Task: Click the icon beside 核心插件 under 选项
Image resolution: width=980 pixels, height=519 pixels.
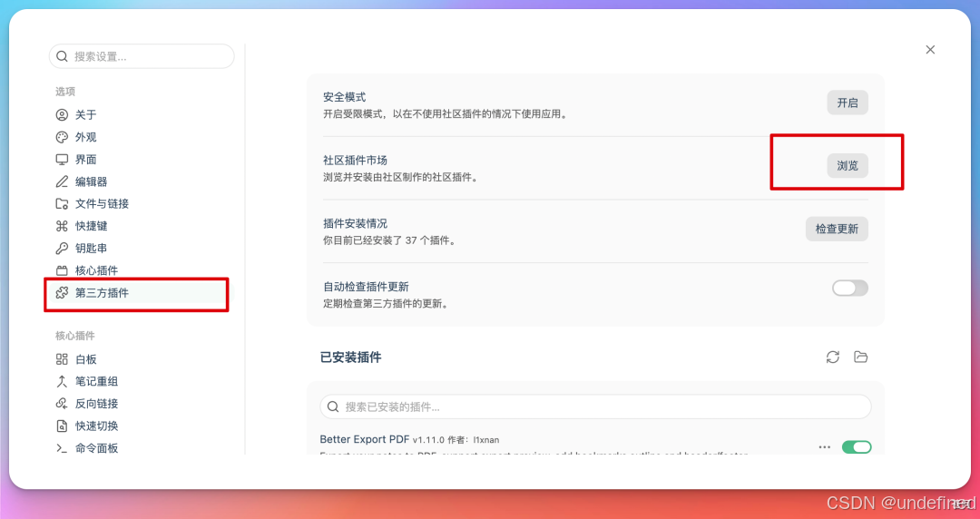Action: [x=62, y=270]
